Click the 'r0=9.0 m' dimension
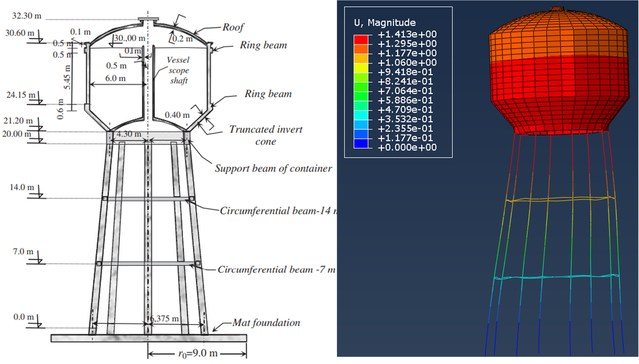 coord(198,353)
